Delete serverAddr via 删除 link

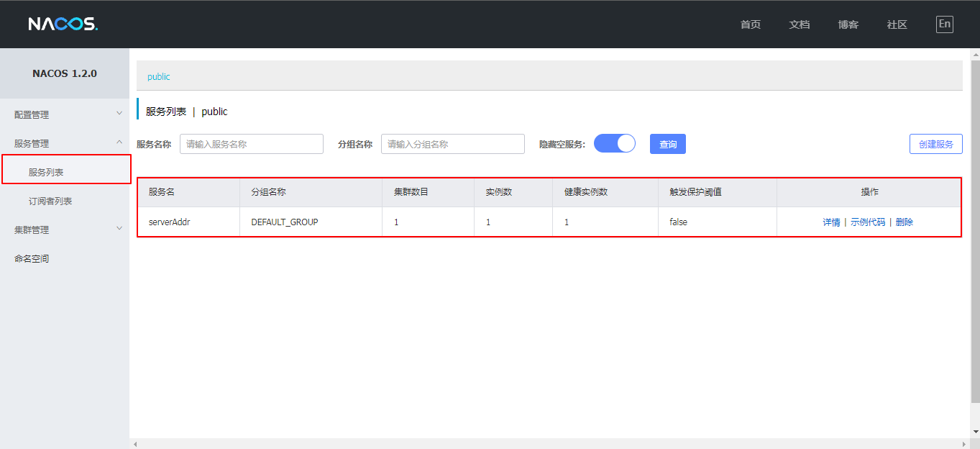point(905,222)
